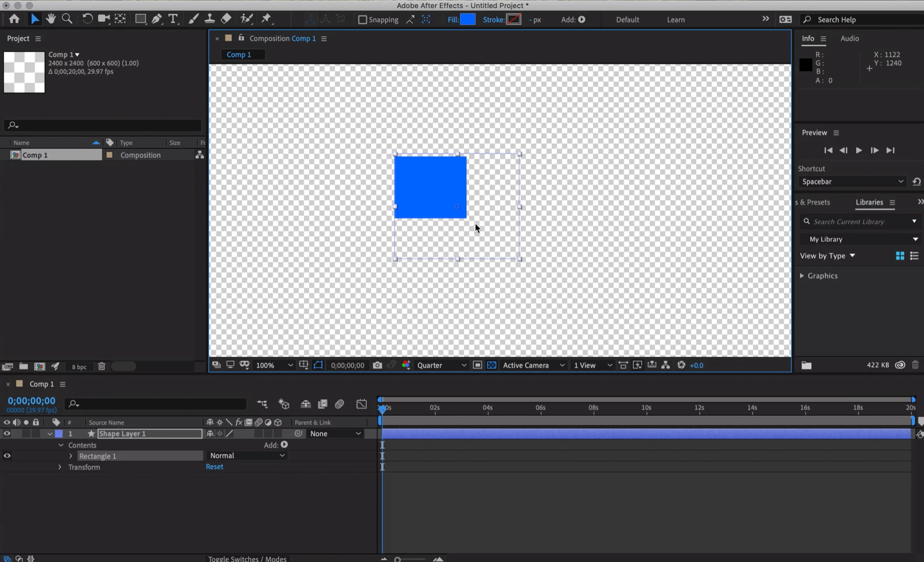Open the Quarter resolution dropdown
The image size is (924, 562).
tap(442, 365)
